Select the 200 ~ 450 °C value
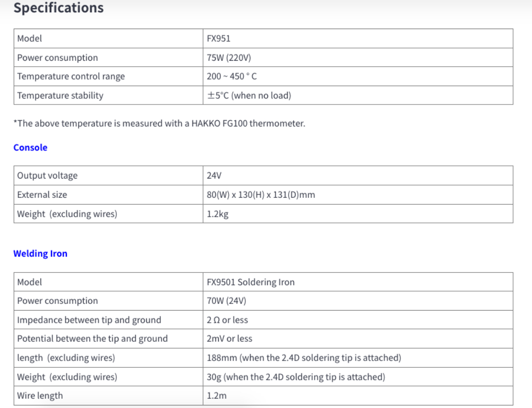The image size is (532, 408). [232, 76]
